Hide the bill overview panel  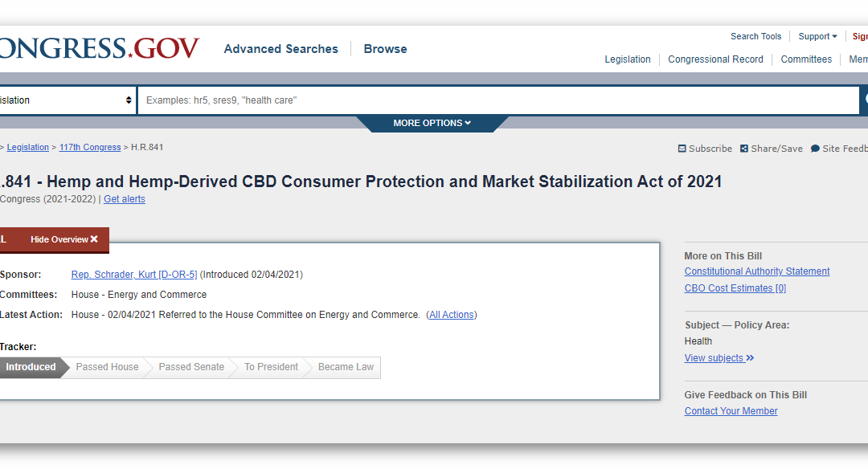tap(64, 239)
